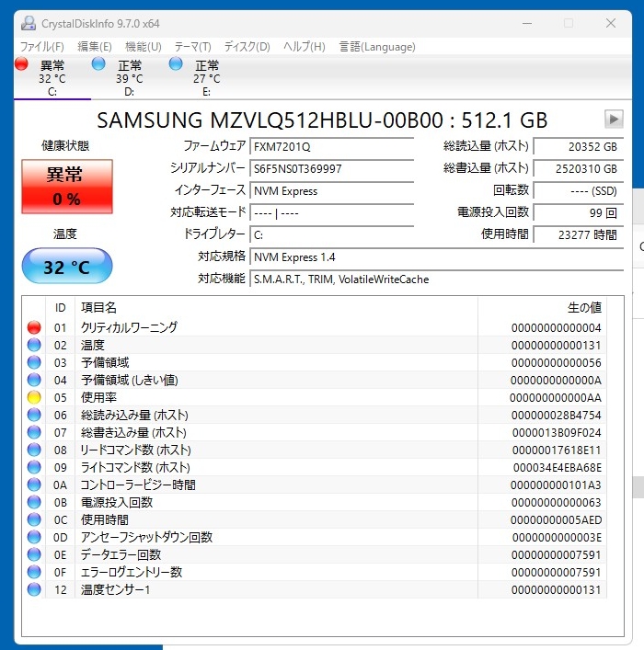Click the red critical warning status icon

coord(35,327)
